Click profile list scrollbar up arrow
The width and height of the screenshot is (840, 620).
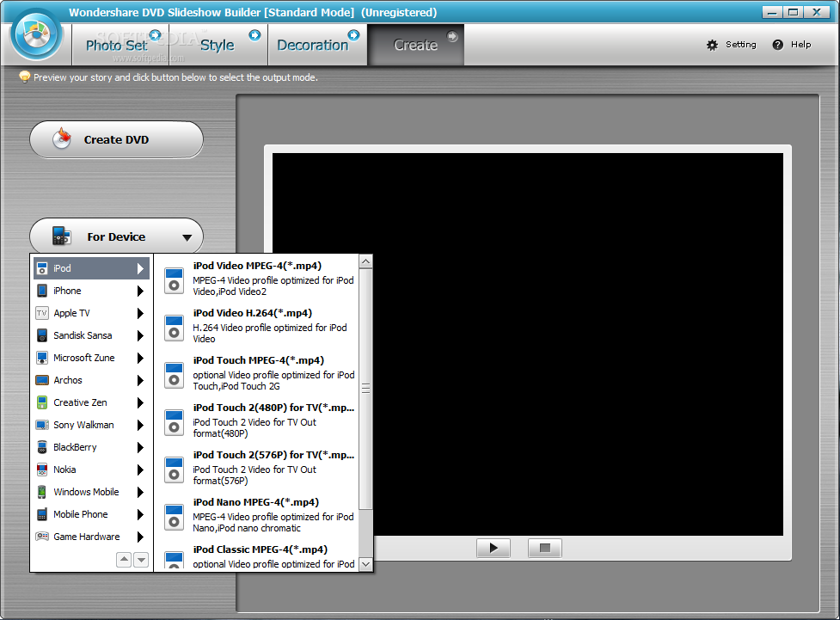pyautogui.click(x=365, y=261)
